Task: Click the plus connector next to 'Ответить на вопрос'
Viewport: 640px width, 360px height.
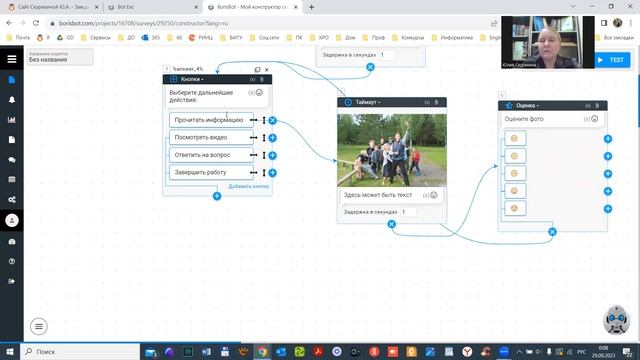Action: (273, 156)
